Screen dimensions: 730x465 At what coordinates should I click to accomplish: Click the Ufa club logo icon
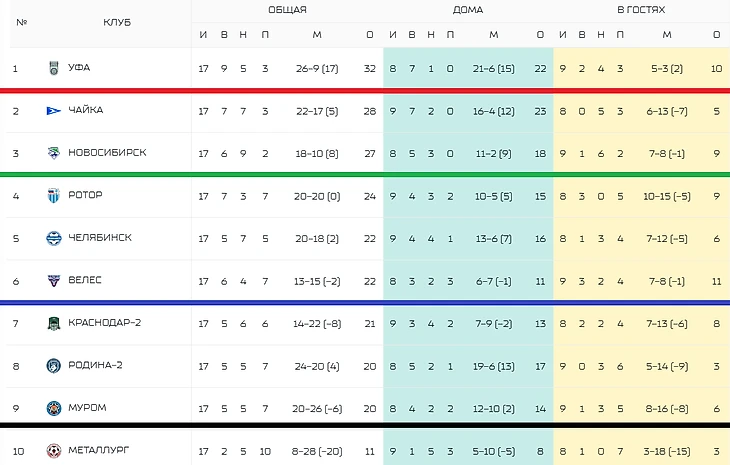54,69
